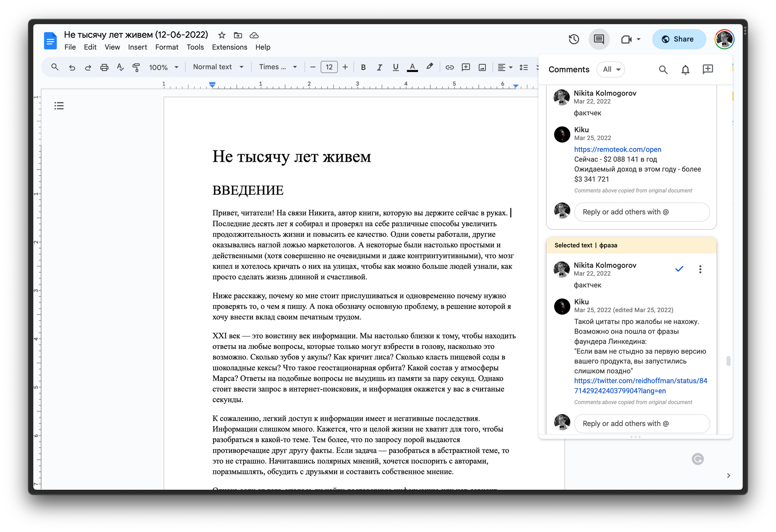Activate the paint format tool

tap(136, 67)
